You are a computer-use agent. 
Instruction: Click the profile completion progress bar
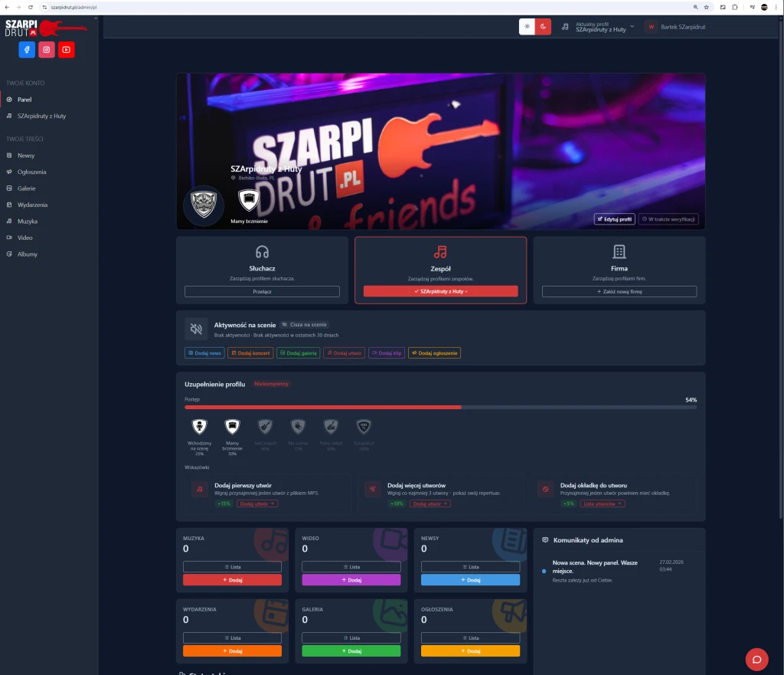click(440, 408)
